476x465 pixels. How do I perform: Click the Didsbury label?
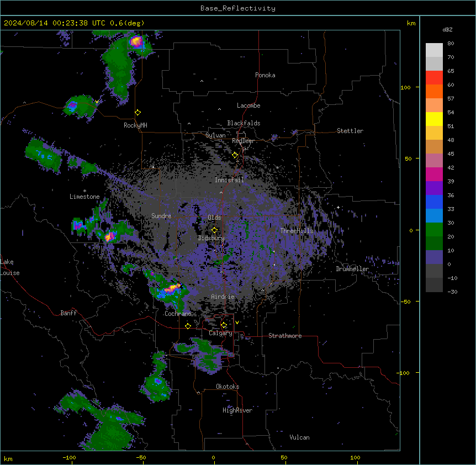(211, 238)
